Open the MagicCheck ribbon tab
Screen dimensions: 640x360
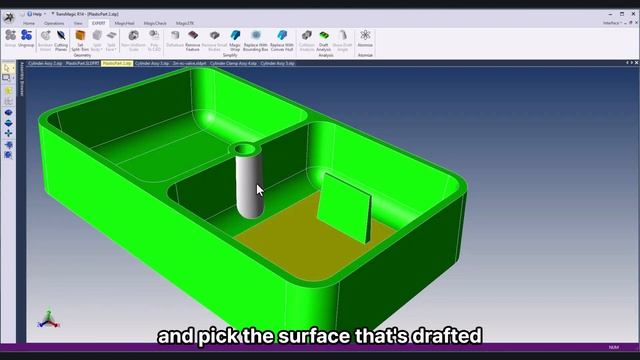click(x=155, y=23)
